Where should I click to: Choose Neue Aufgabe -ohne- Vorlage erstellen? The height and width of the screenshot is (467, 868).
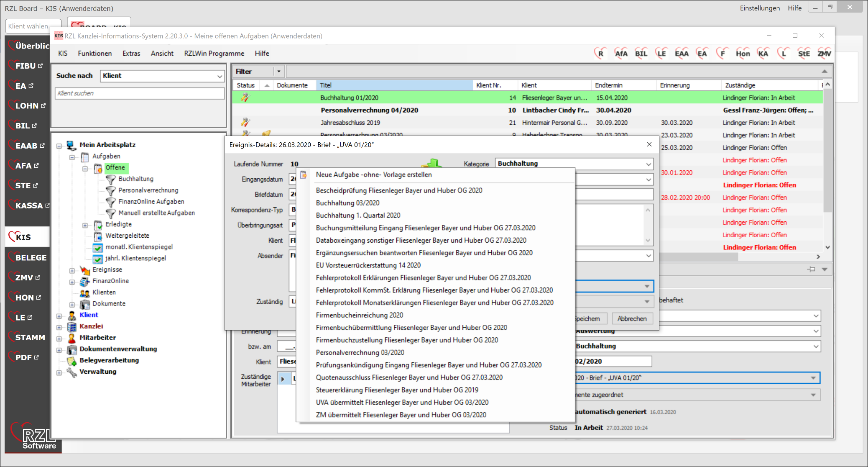[x=373, y=174]
